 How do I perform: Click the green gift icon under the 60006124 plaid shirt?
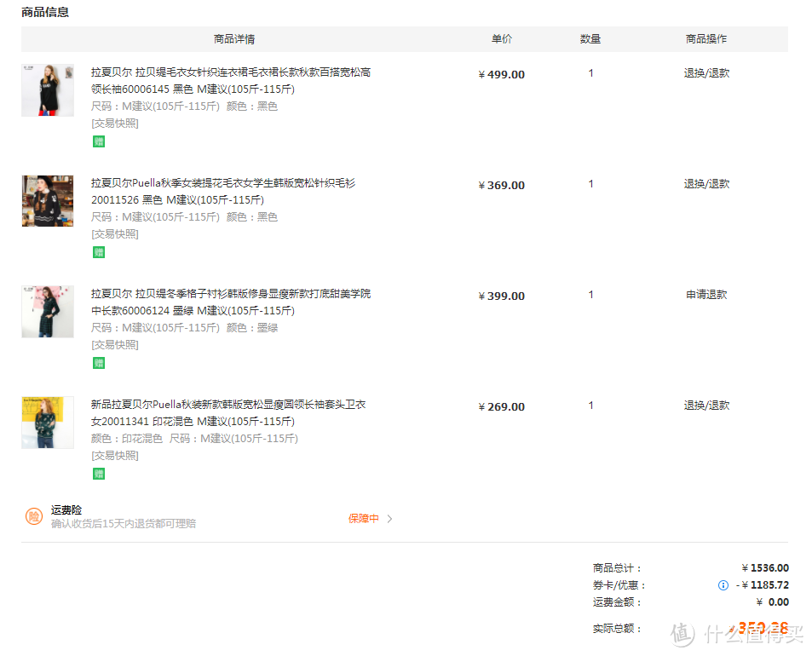[98, 363]
